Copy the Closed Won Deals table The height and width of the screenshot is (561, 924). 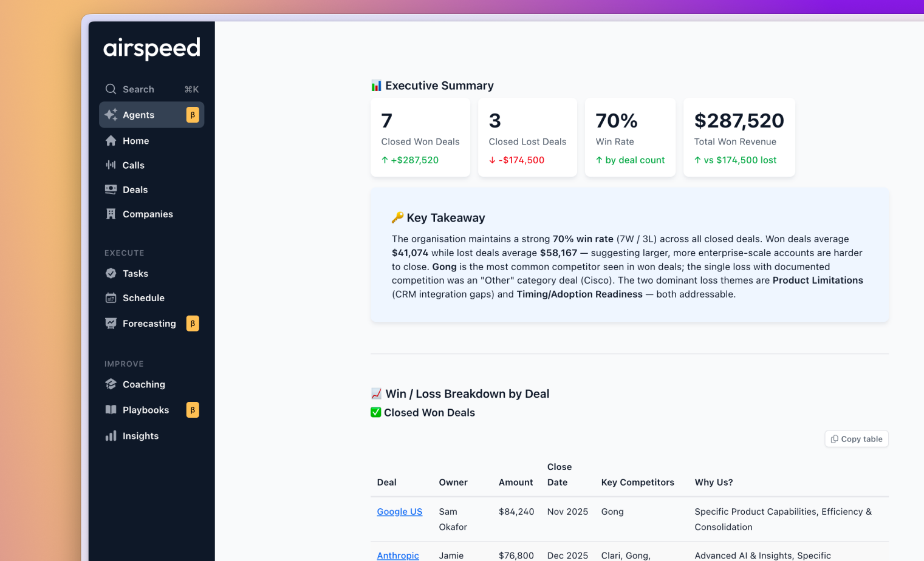click(x=856, y=439)
